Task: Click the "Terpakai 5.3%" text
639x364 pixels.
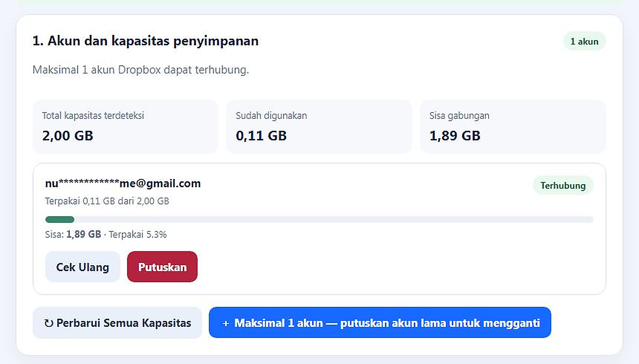Action: coord(137,234)
